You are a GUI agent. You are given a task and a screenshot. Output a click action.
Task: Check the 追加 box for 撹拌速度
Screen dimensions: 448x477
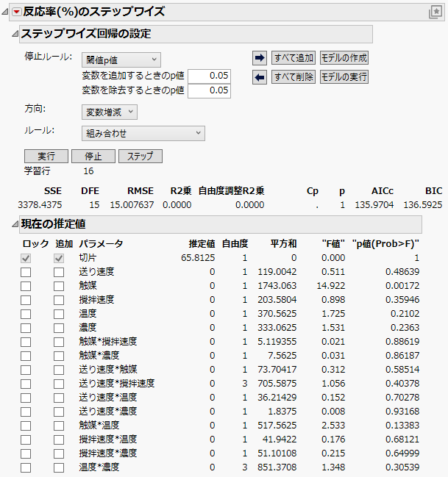(59, 300)
